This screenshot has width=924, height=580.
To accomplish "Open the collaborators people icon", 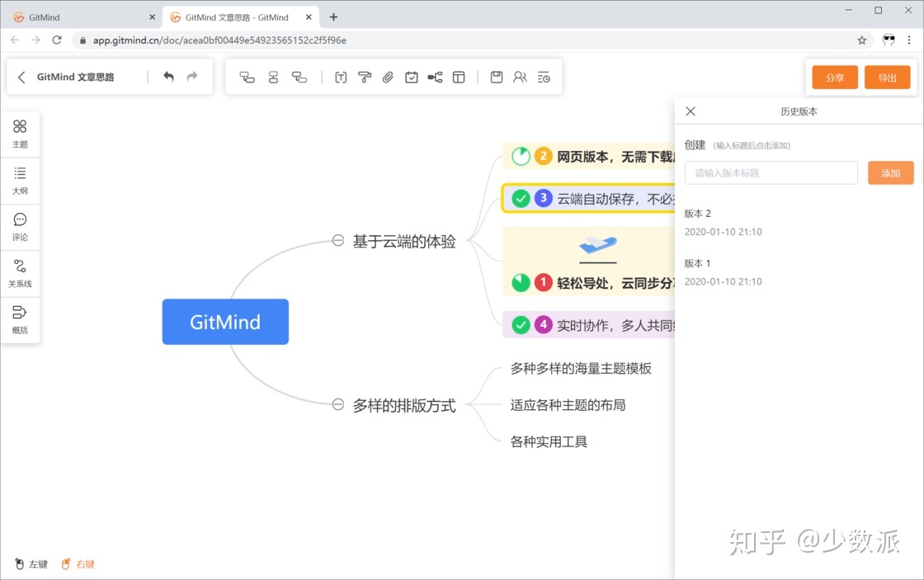I will 520,77.
